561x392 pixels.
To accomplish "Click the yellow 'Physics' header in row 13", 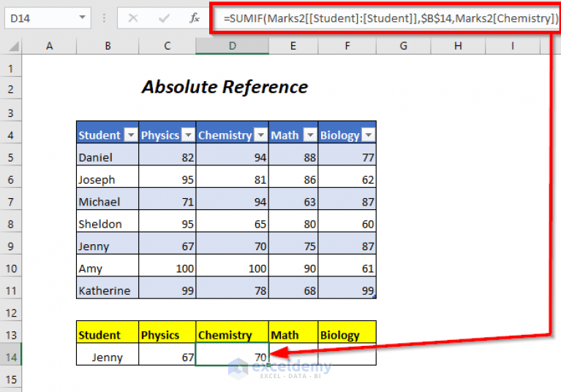I will [167, 332].
